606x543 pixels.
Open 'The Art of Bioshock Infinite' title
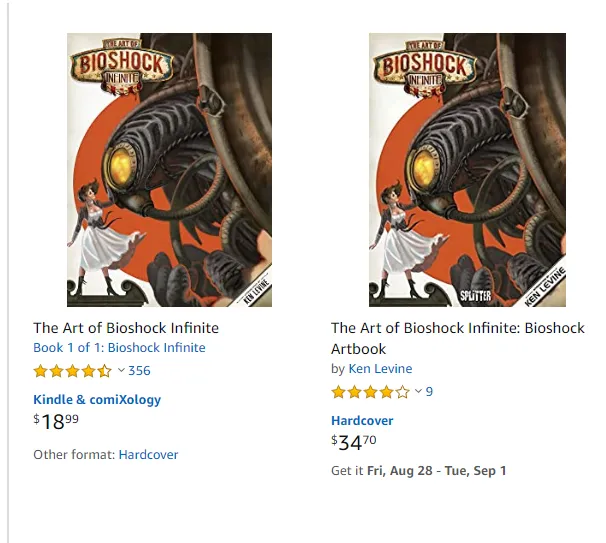click(x=126, y=328)
